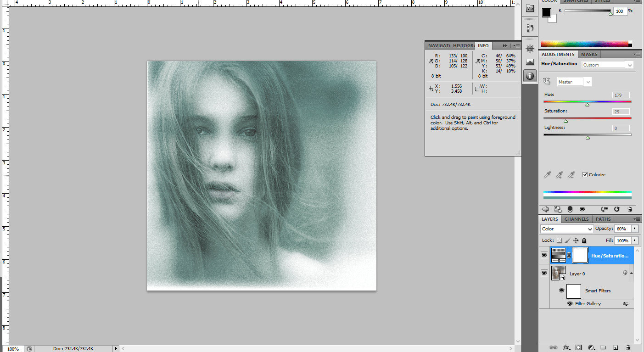Open the layer style fx menu

(x=566, y=347)
